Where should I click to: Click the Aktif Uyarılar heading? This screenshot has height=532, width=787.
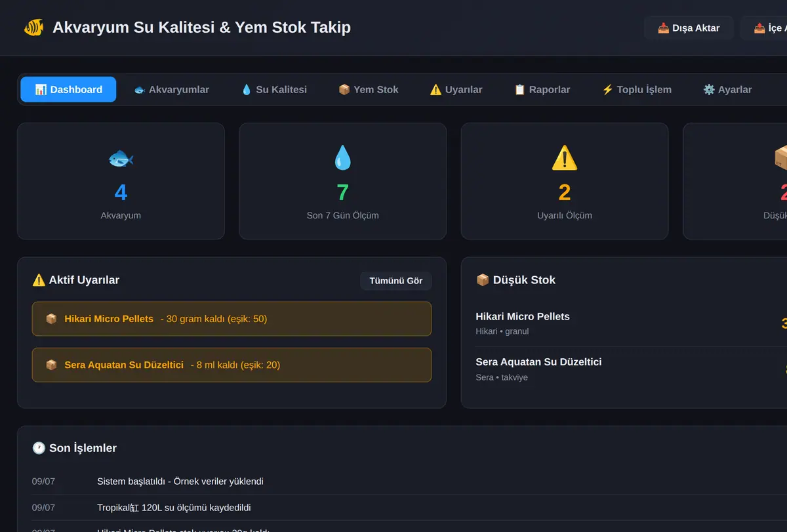[x=76, y=280]
